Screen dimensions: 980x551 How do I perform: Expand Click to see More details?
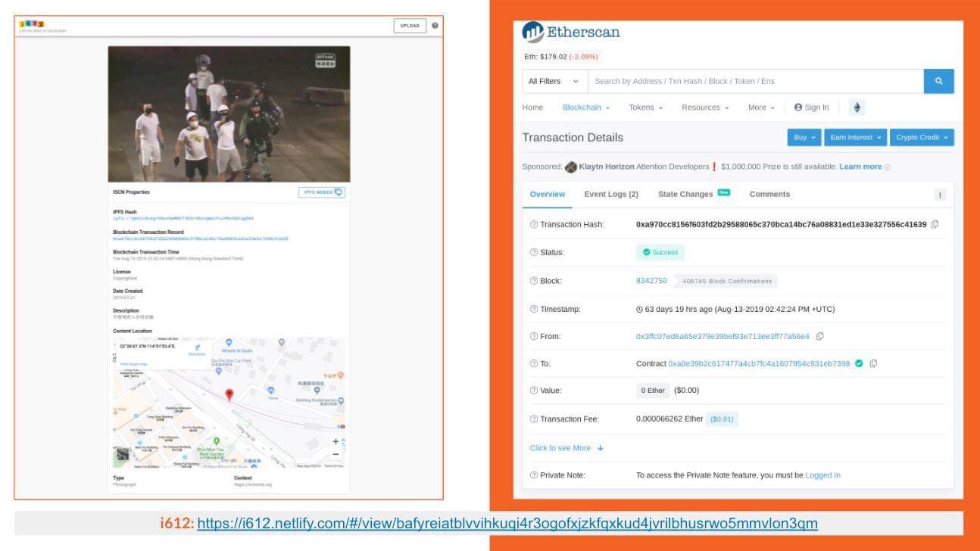point(567,448)
